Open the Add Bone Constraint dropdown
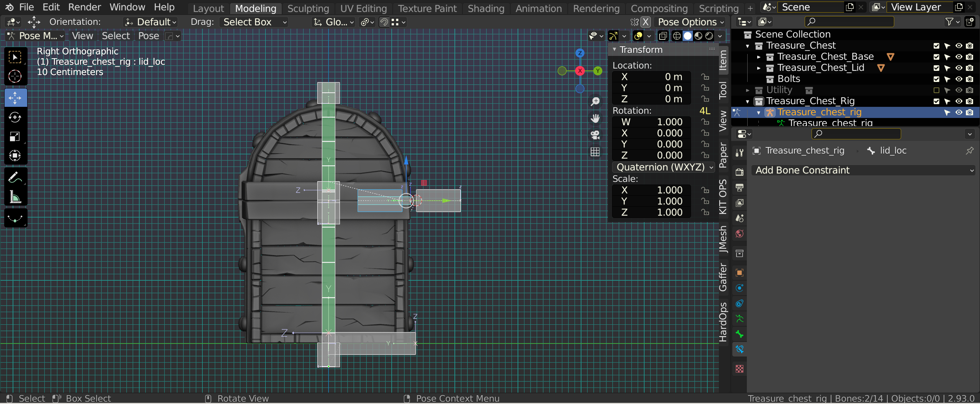 862,170
